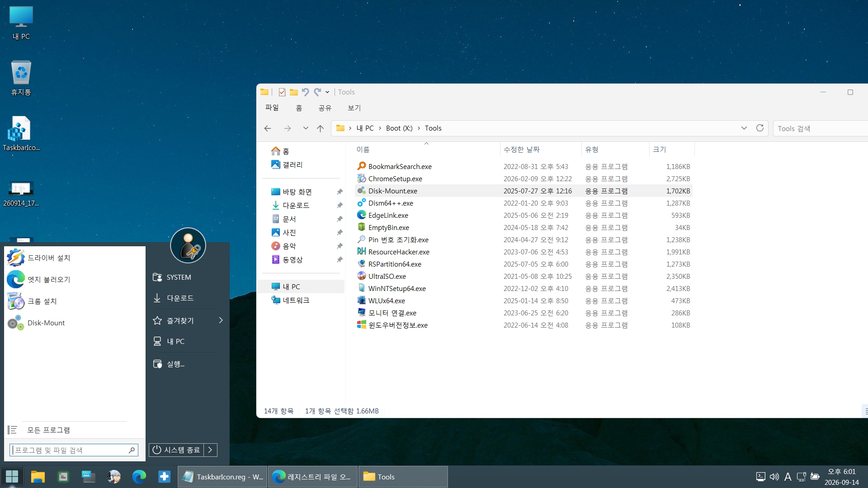Screen dimensions: 868x488
Task: Click the 시스템 종료 button
Action: coord(176,450)
